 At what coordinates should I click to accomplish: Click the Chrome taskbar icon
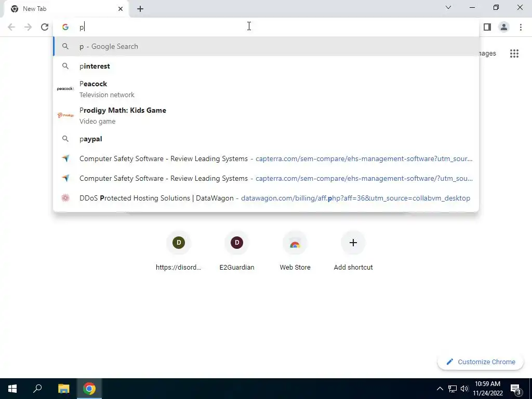click(89, 389)
